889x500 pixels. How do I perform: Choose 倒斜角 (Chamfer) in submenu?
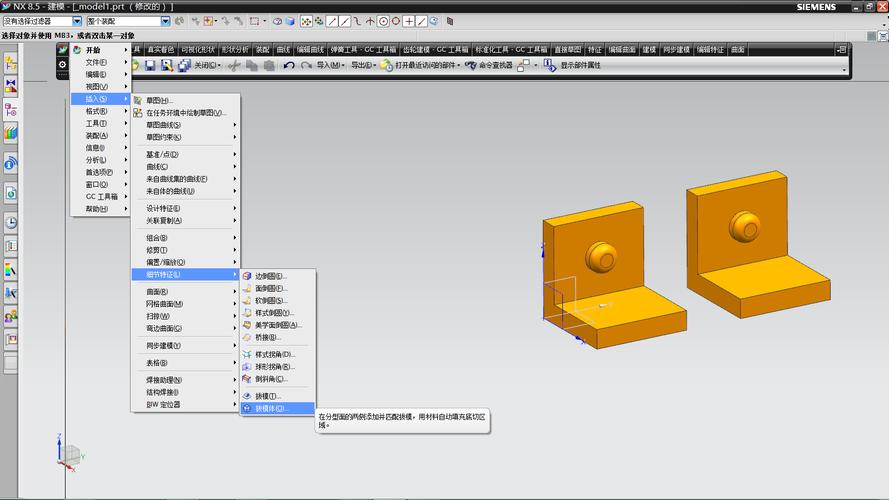pos(269,379)
